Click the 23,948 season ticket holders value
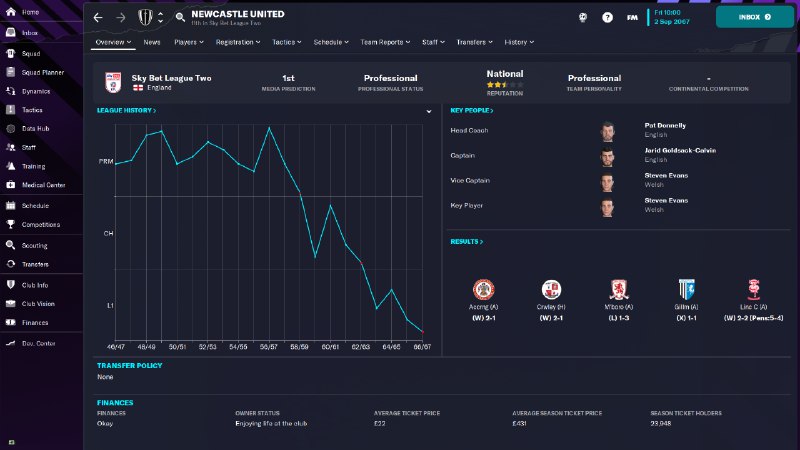Screen dimensions: 800x450 pyautogui.click(x=661, y=423)
